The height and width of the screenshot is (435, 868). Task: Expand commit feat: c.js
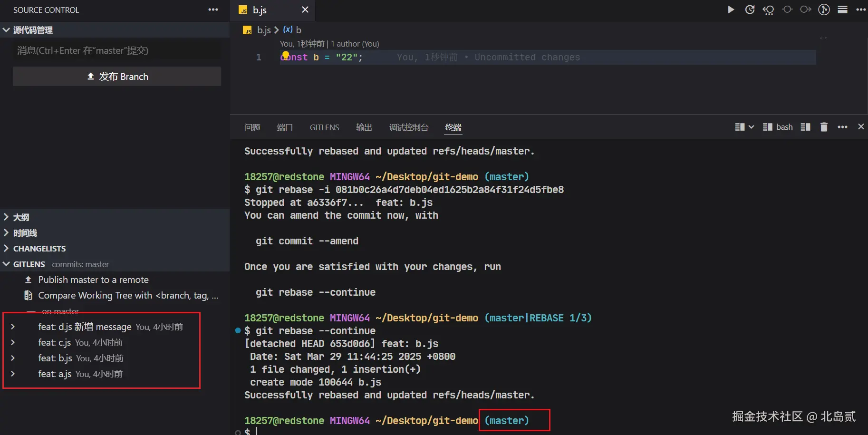[x=13, y=342]
